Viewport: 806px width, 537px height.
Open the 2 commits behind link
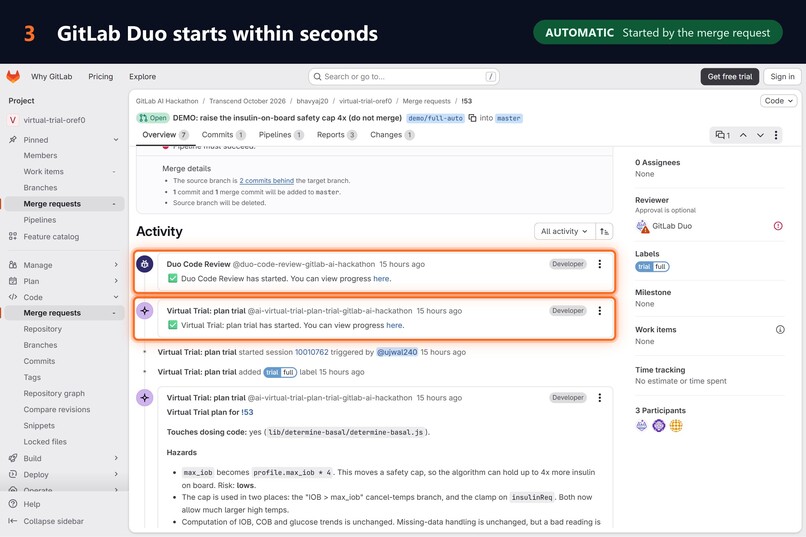[x=266, y=181]
